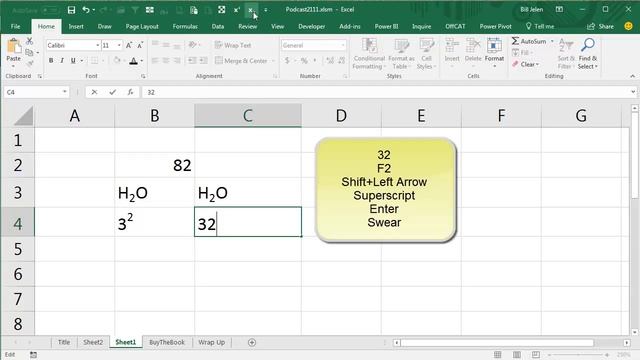The width and height of the screenshot is (640, 360).
Task: Click the Name Box showing C4
Action: click(36, 92)
